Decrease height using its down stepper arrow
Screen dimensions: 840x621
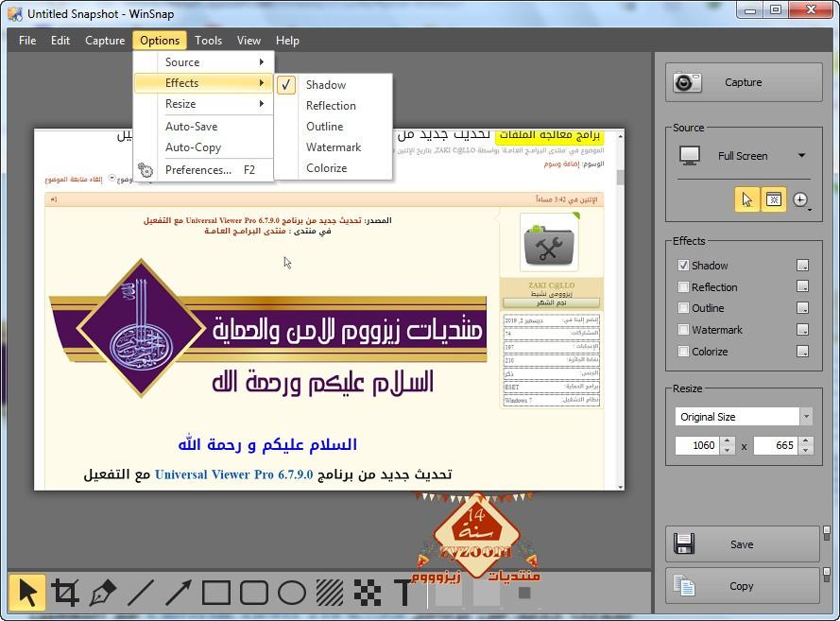805,450
